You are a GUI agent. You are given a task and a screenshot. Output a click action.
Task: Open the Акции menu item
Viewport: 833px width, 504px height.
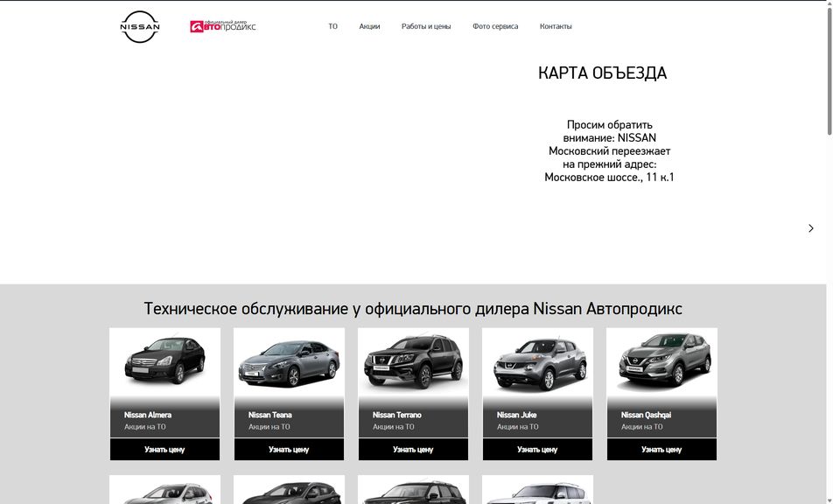(x=369, y=26)
